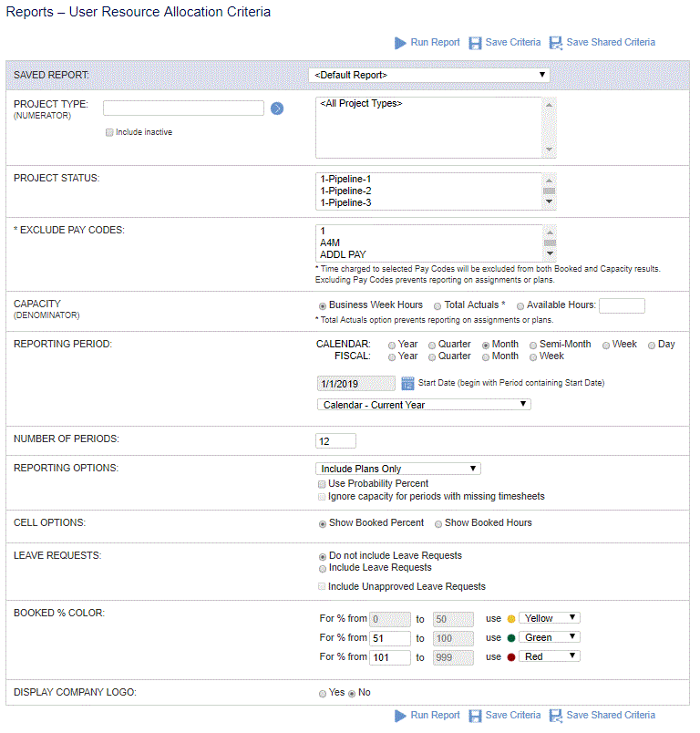Select Calendar Week reporting period
Image resolution: width=700 pixels, height=733 pixels.
606,345
